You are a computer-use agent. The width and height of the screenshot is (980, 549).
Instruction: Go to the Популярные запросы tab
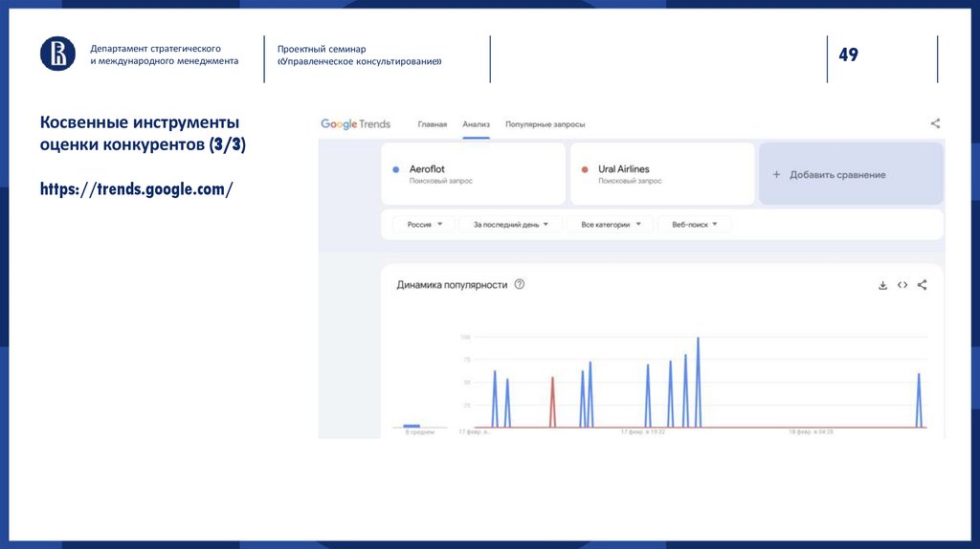click(x=545, y=124)
